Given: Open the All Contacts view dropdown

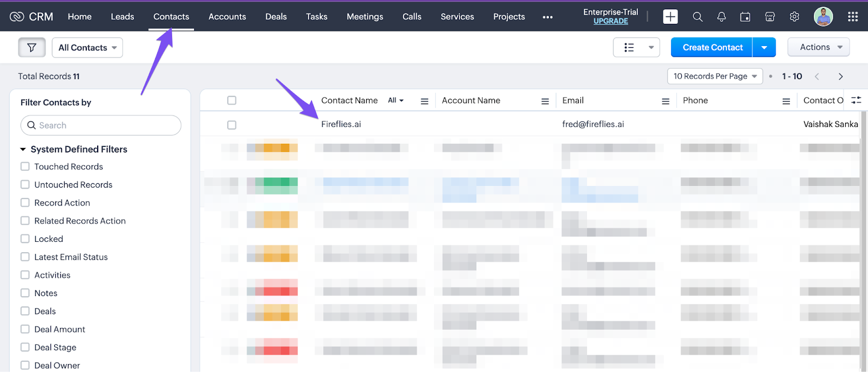Looking at the screenshot, I should tap(87, 48).
